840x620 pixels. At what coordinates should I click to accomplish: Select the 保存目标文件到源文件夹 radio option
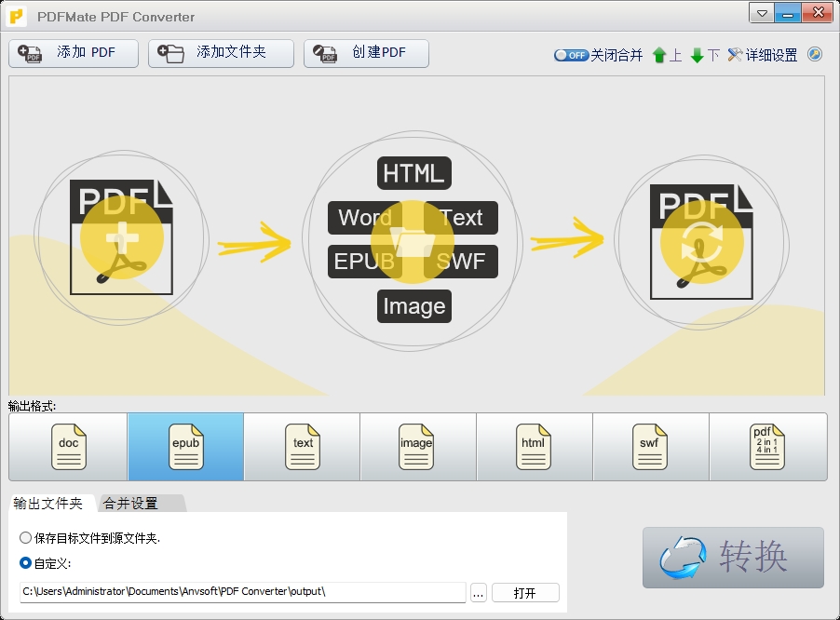point(27,537)
